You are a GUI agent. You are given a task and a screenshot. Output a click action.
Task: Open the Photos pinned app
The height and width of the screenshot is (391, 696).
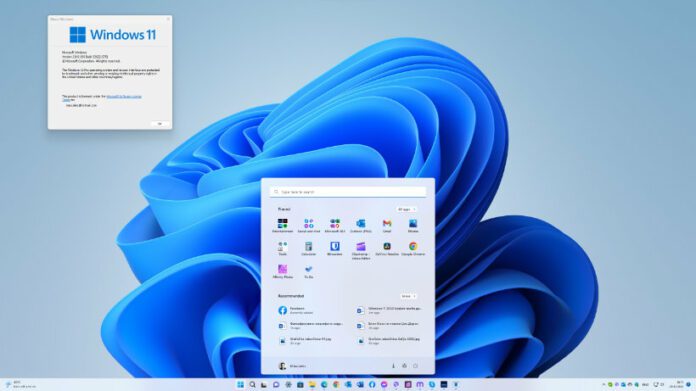[413, 225]
